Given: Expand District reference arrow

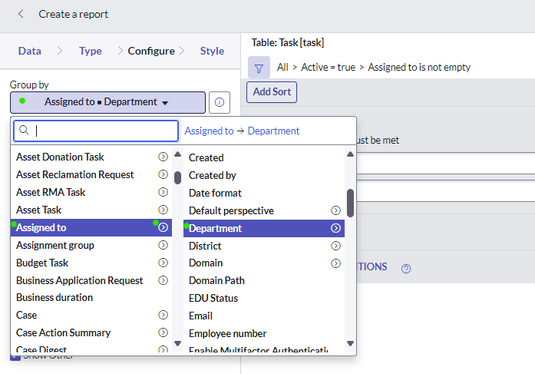Looking at the screenshot, I should [x=336, y=246].
